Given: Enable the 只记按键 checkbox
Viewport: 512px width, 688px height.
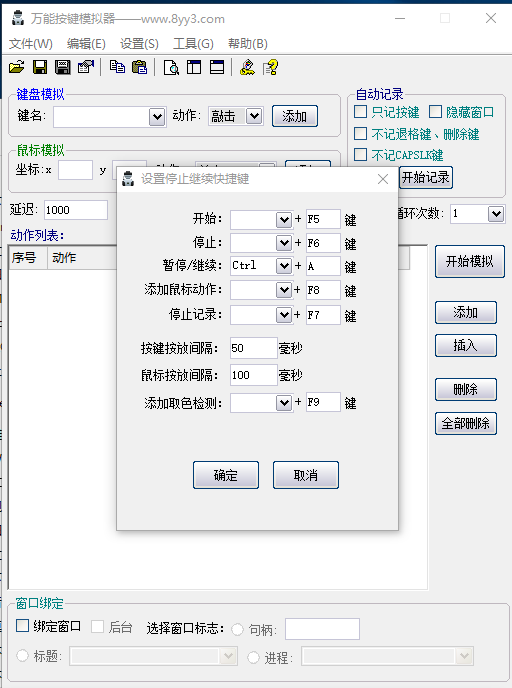Looking at the screenshot, I should pyautogui.click(x=361, y=112).
